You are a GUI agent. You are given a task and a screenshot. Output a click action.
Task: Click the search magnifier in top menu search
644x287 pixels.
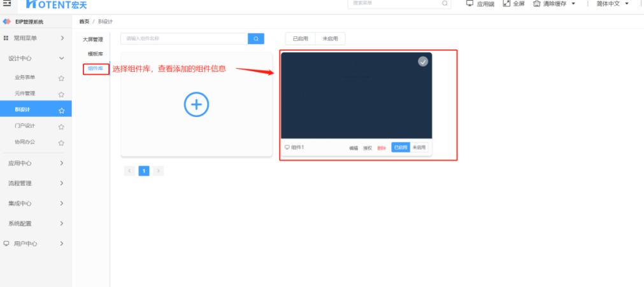pyautogui.click(x=445, y=3)
